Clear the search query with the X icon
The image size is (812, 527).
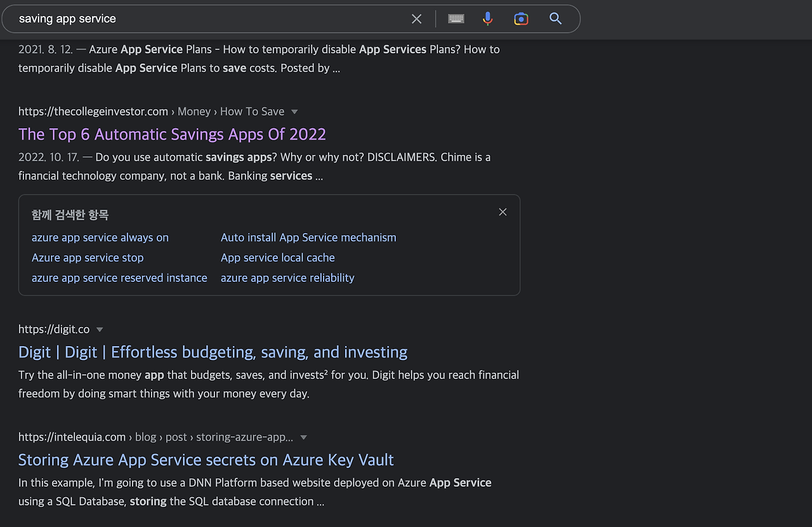point(416,19)
